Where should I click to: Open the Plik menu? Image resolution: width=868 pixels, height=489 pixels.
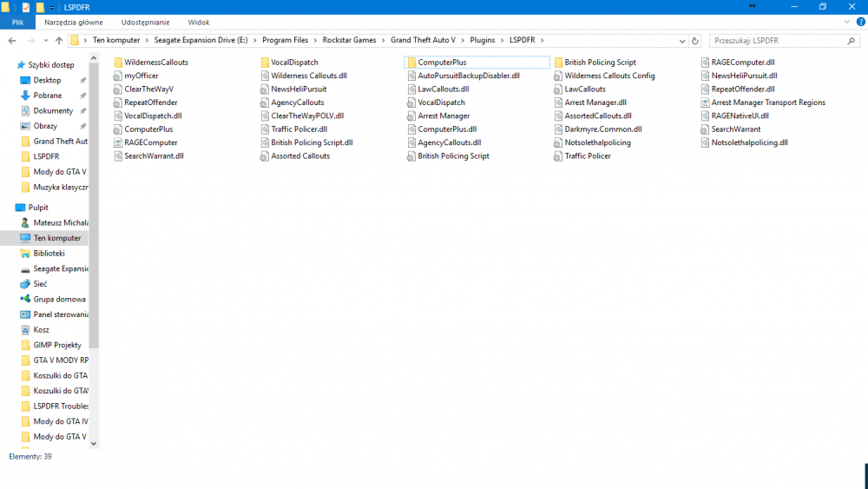[x=17, y=23]
